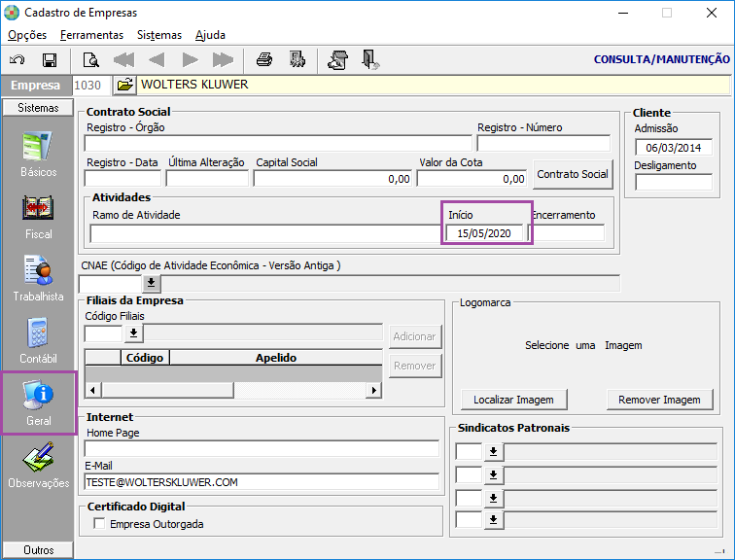Click the Código Filiais input box
Image resolution: width=735 pixels, height=560 pixels.
click(x=104, y=333)
